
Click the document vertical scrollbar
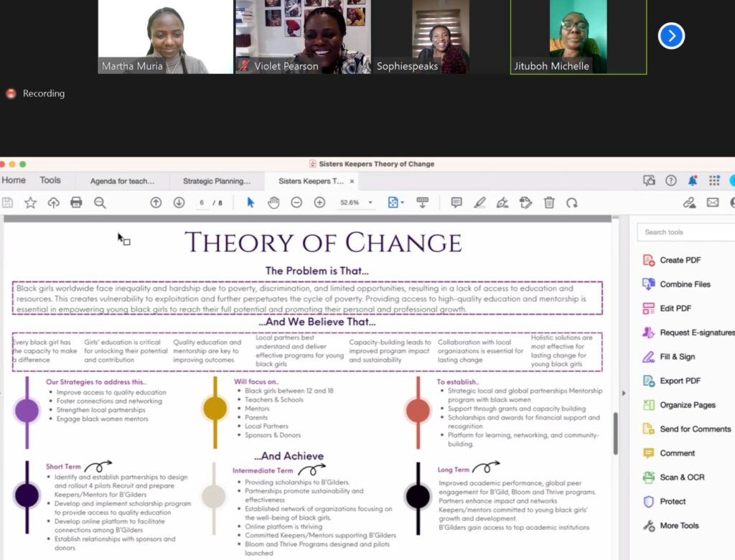(x=615, y=434)
